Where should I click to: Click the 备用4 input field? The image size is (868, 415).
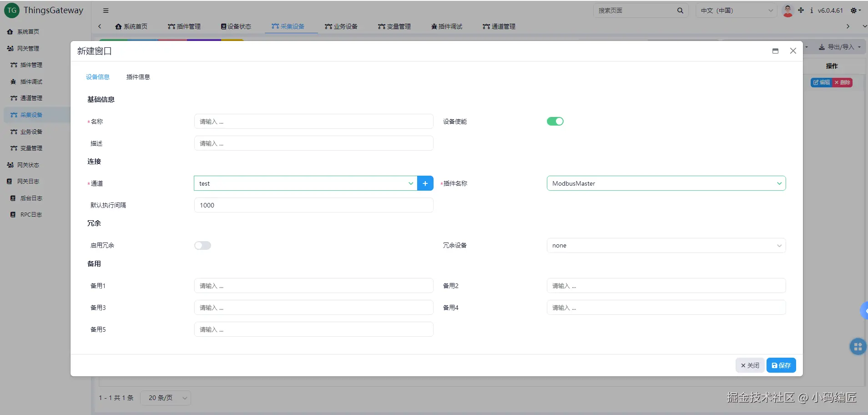tap(666, 308)
